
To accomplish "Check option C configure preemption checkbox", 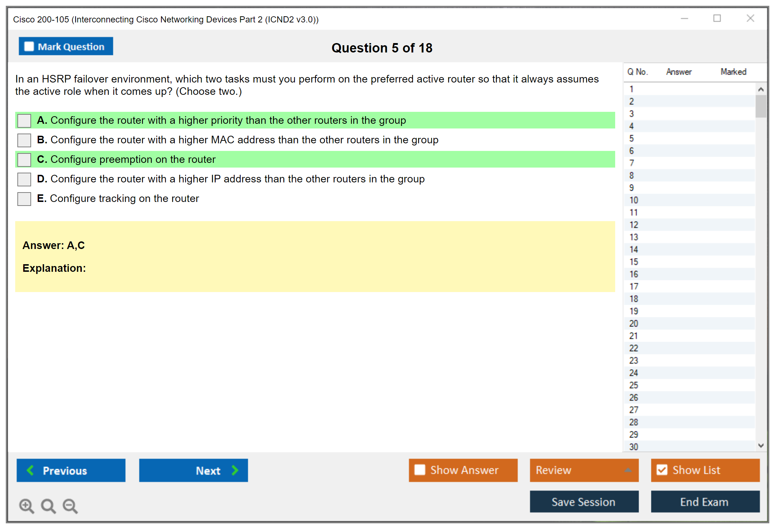I will (x=24, y=160).
